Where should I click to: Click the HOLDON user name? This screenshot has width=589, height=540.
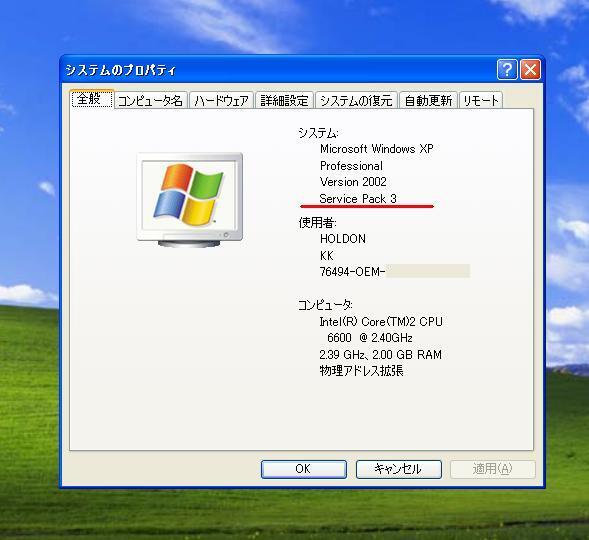[x=343, y=239]
